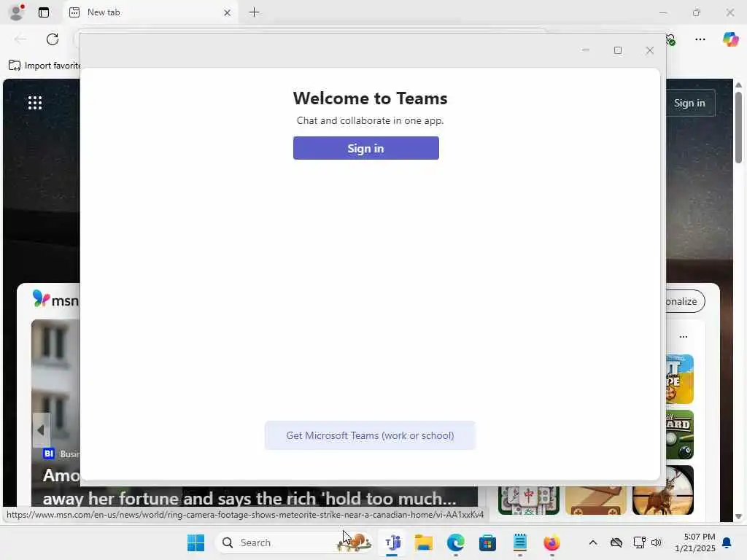Open Edge tab actions menu icon

(44, 12)
